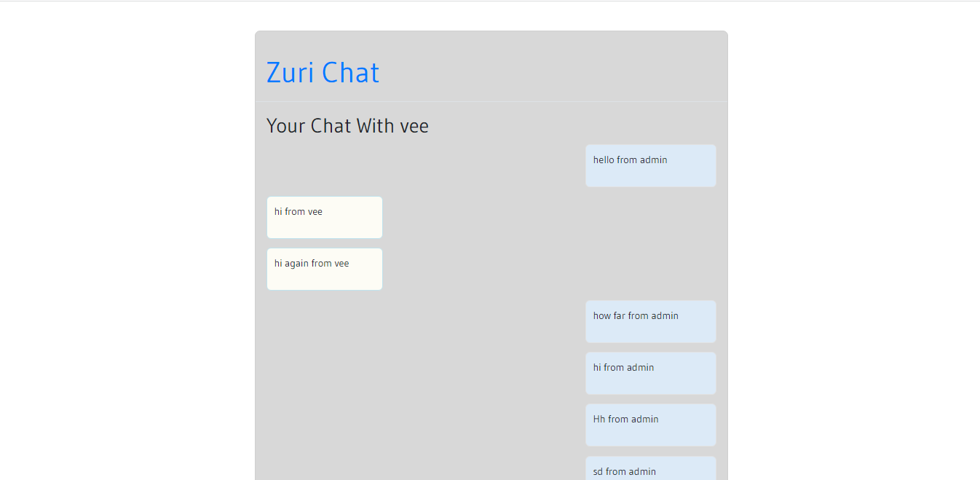980x480 pixels.
Task: Click the word 'admin' in 'hello from admin'
Action: [x=654, y=160]
